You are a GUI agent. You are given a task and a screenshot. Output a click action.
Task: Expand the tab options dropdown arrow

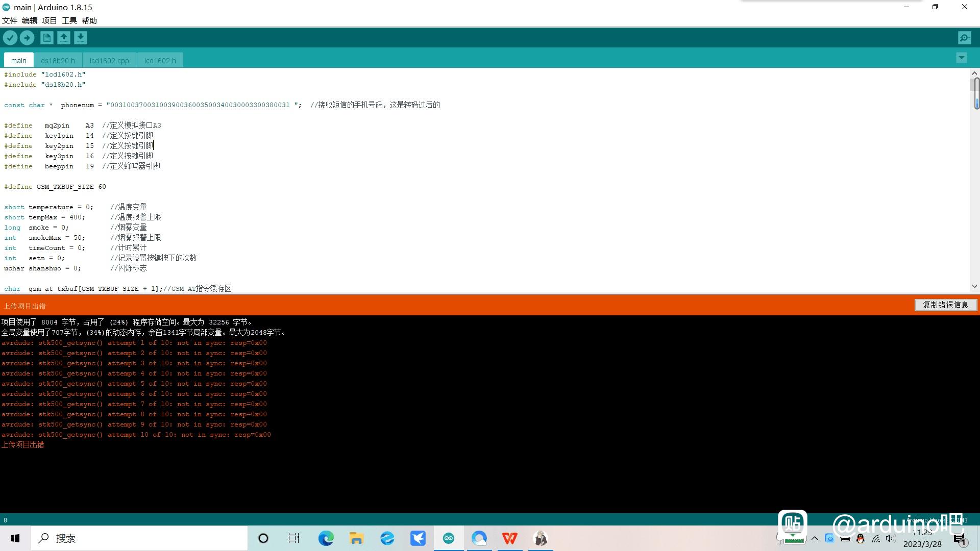click(962, 58)
